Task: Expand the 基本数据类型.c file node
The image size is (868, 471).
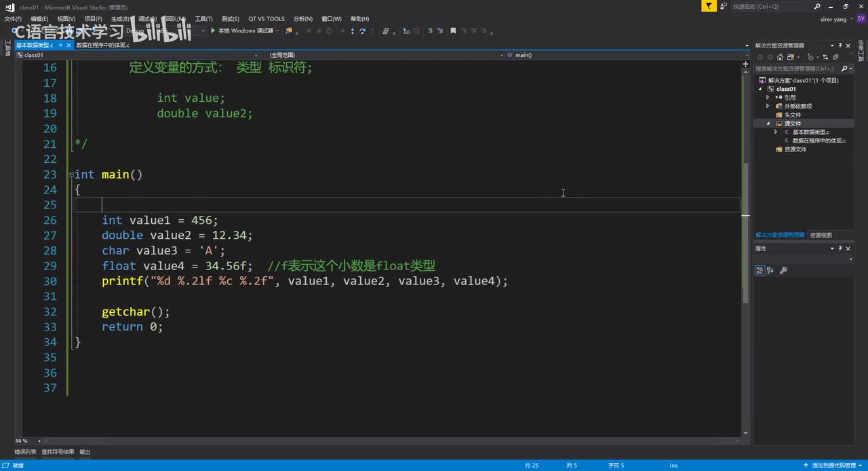Action: point(776,132)
